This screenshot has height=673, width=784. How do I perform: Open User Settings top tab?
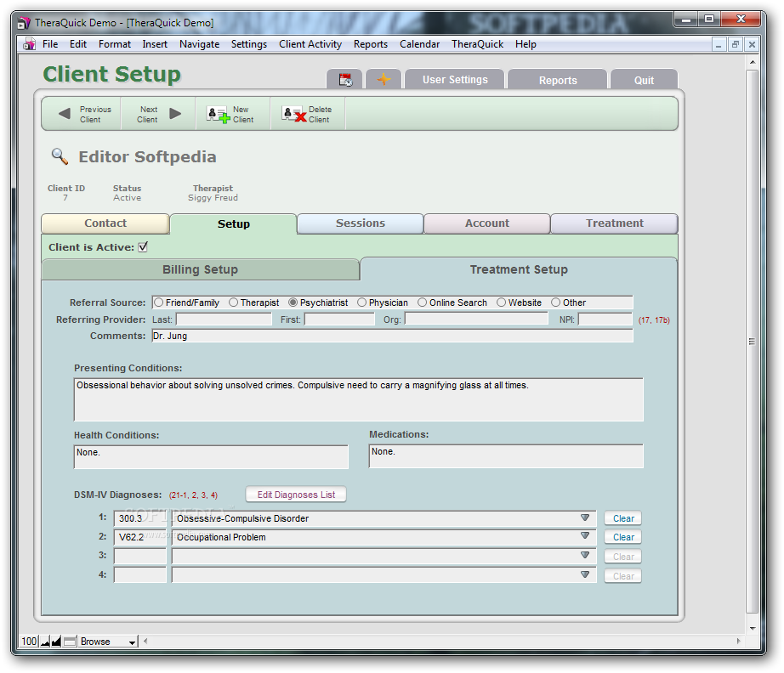pyautogui.click(x=455, y=80)
